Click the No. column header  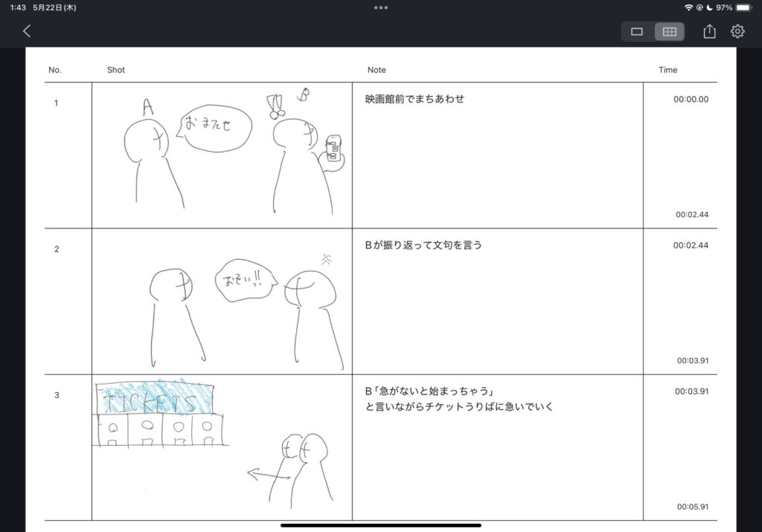55,70
